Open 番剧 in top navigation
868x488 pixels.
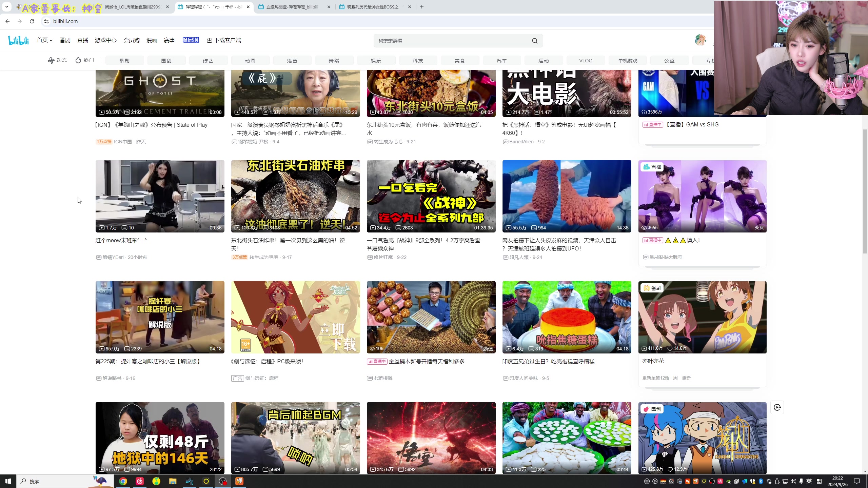click(x=65, y=40)
